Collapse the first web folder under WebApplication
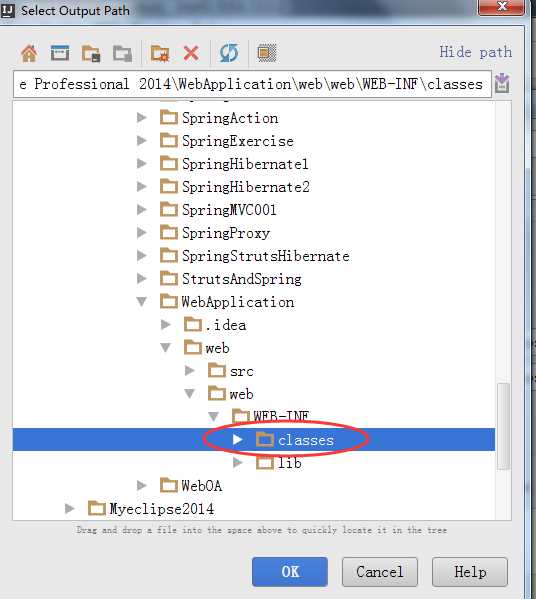 [x=165, y=348]
